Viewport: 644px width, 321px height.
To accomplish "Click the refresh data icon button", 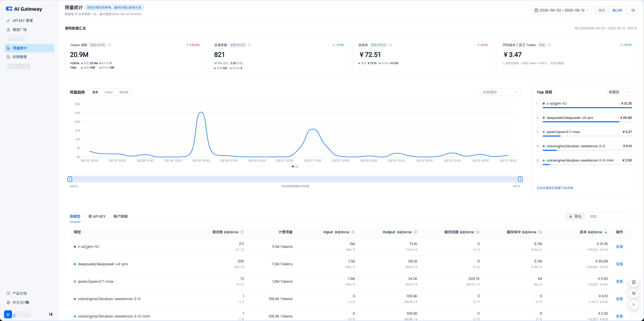I will point(633,10).
